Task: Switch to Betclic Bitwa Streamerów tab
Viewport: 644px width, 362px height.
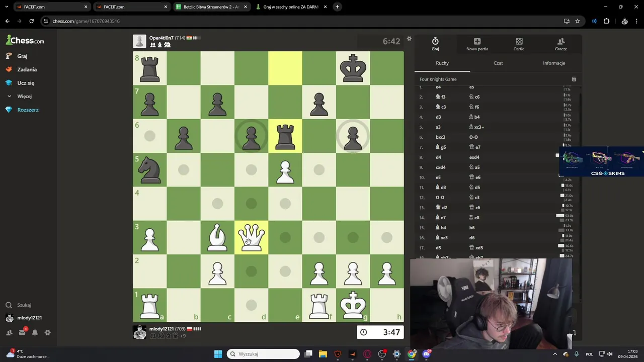Action: (211, 7)
